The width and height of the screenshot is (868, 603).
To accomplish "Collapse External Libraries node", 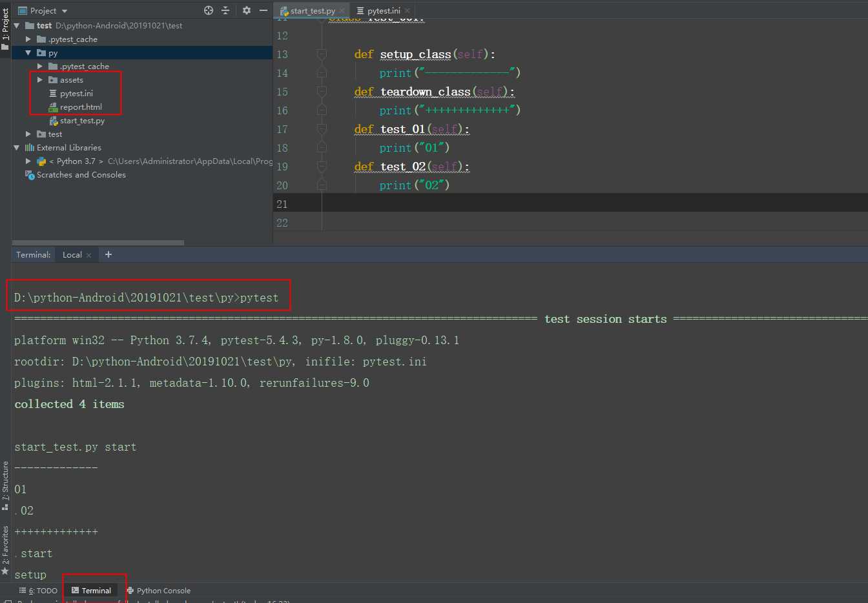I will tap(17, 148).
